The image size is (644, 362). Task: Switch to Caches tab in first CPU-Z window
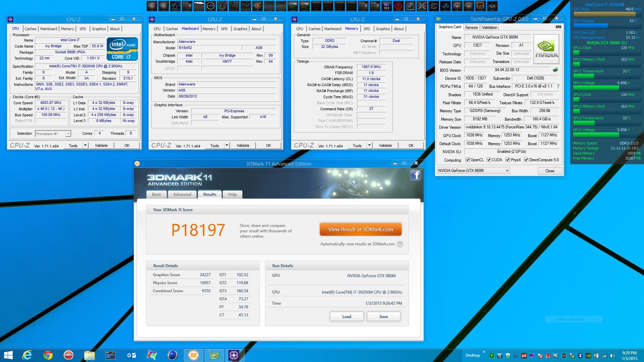pos(30,29)
